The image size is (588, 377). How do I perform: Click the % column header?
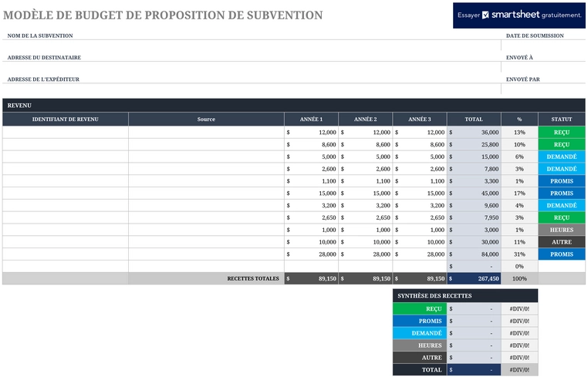pyautogui.click(x=519, y=119)
